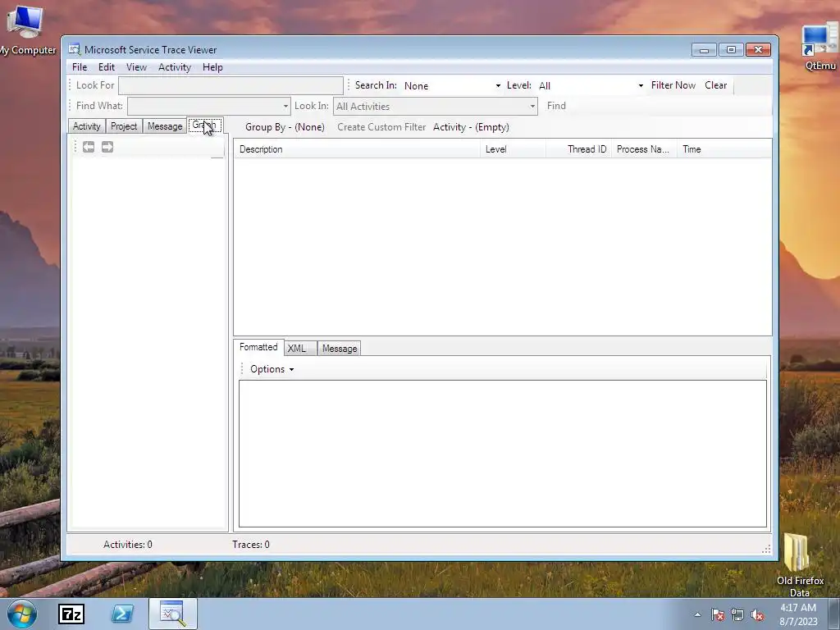Open the Help menu
Viewport: 840px width, 630px height.
pyautogui.click(x=212, y=67)
